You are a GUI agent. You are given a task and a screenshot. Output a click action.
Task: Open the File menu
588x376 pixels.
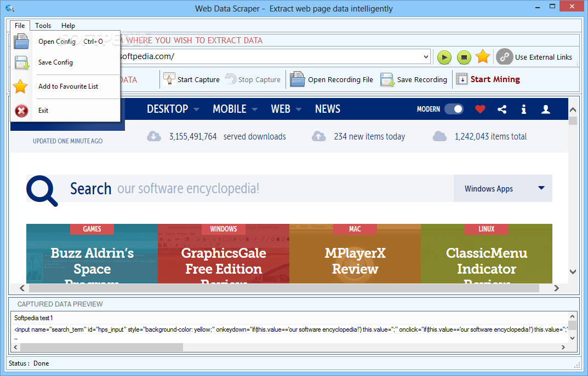[20, 26]
